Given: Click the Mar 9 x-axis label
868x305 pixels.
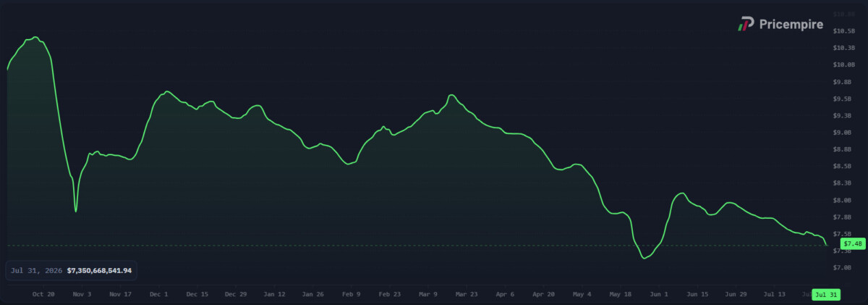Looking at the screenshot, I should (x=427, y=295).
